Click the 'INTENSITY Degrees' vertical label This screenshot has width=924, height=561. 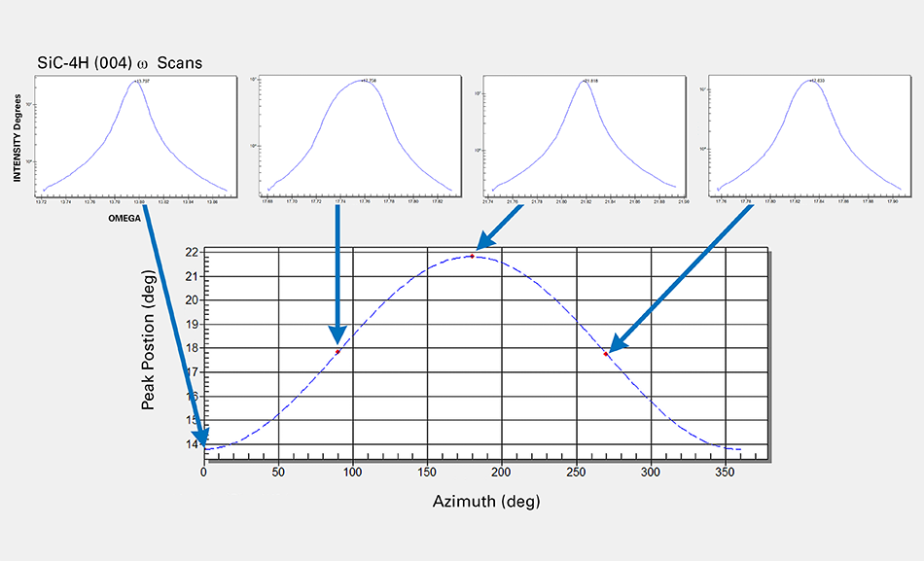tap(17, 137)
